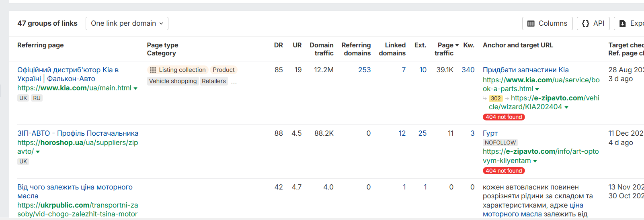
Task: Open the 253 referring domains link
Action: tap(364, 70)
